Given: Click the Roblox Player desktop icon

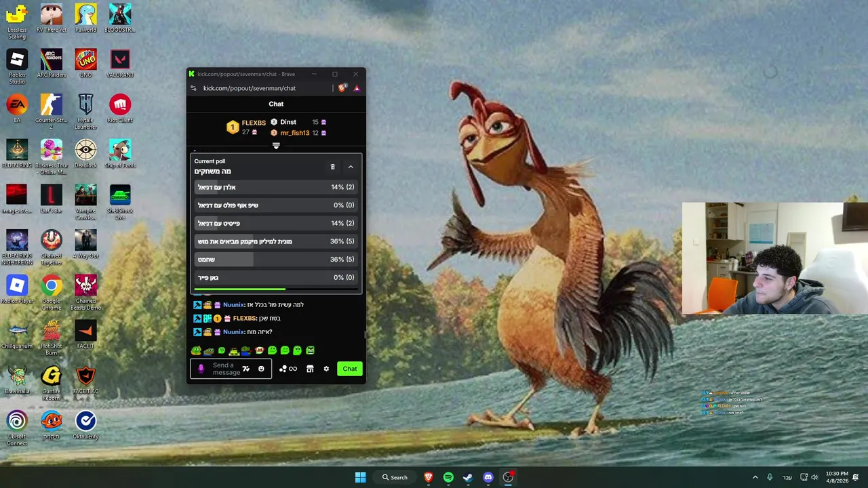Looking at the screenshot, I should [17, 289].
